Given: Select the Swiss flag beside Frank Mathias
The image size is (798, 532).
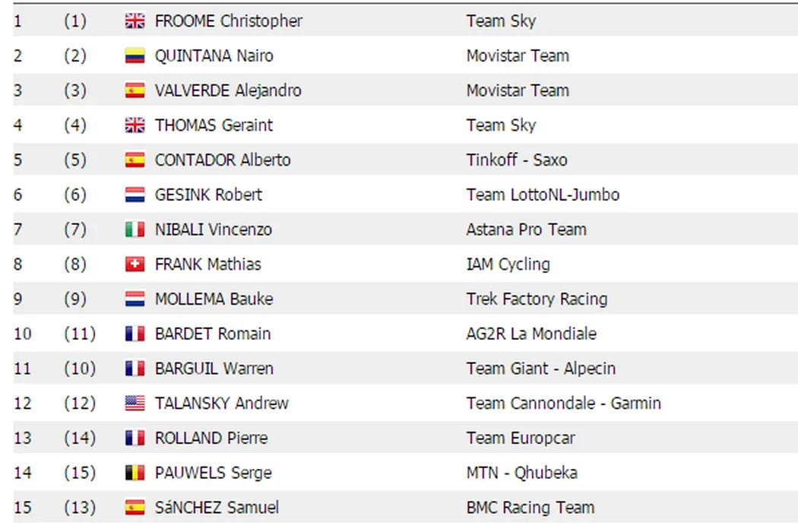Looking at the screenshot, I should (135, 264).
